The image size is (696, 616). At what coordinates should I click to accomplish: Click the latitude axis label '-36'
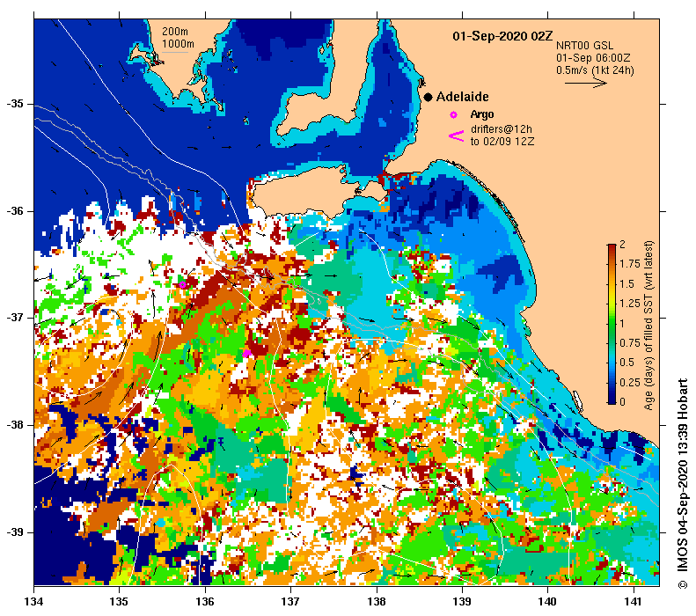15,211
